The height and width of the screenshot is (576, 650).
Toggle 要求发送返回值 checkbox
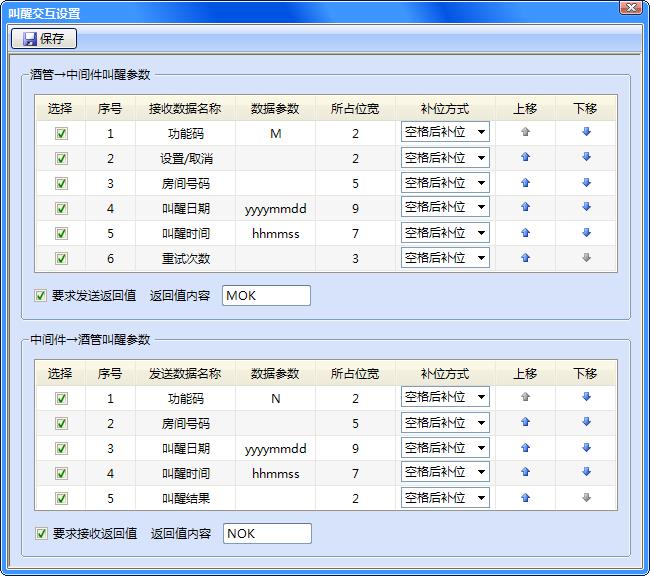[x=41, y=296]
